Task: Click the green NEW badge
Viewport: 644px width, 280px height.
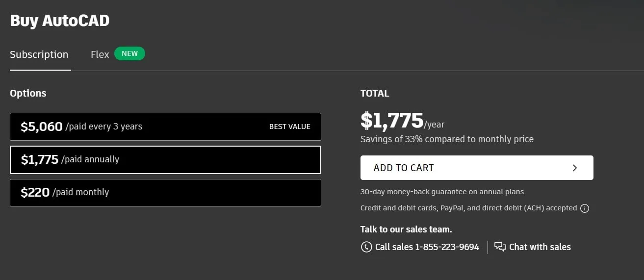Action: click(x=129, y=53)
